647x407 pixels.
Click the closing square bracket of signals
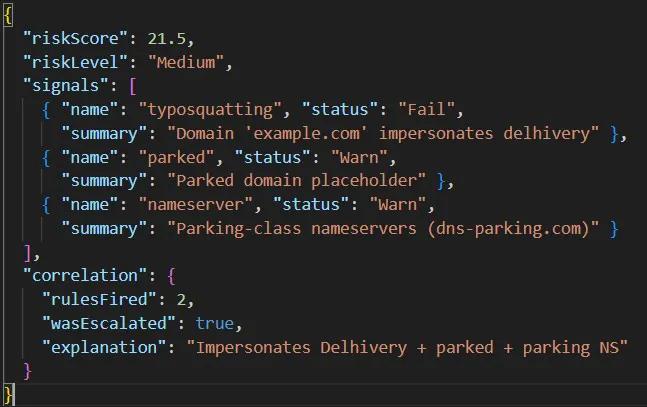tap(28, 253)
